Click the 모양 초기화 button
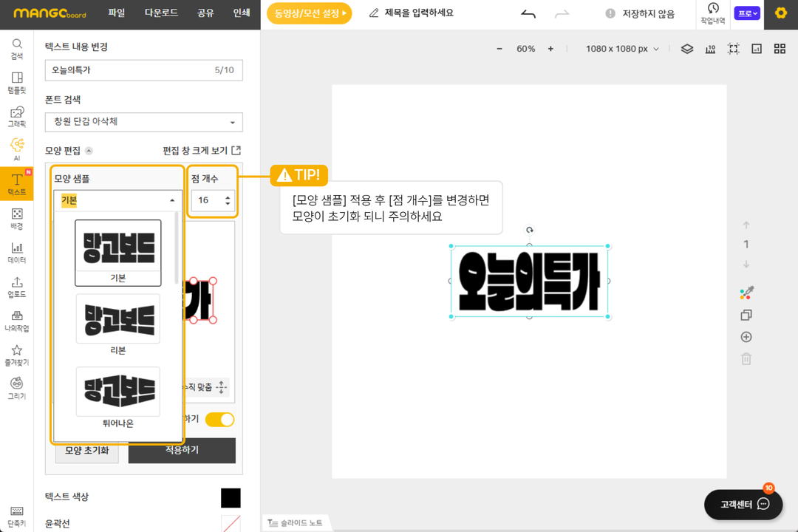Screen dimensions: 798x532 (86, 450)
